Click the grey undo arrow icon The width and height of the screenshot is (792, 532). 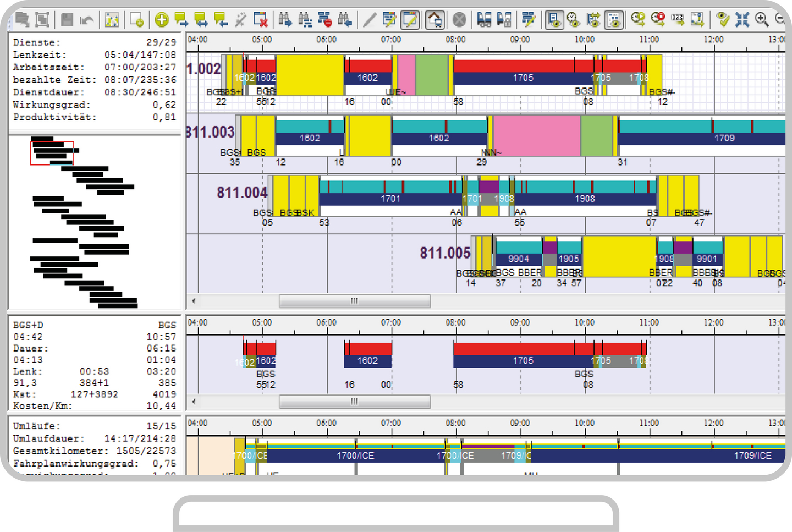(x=87, y=20)
